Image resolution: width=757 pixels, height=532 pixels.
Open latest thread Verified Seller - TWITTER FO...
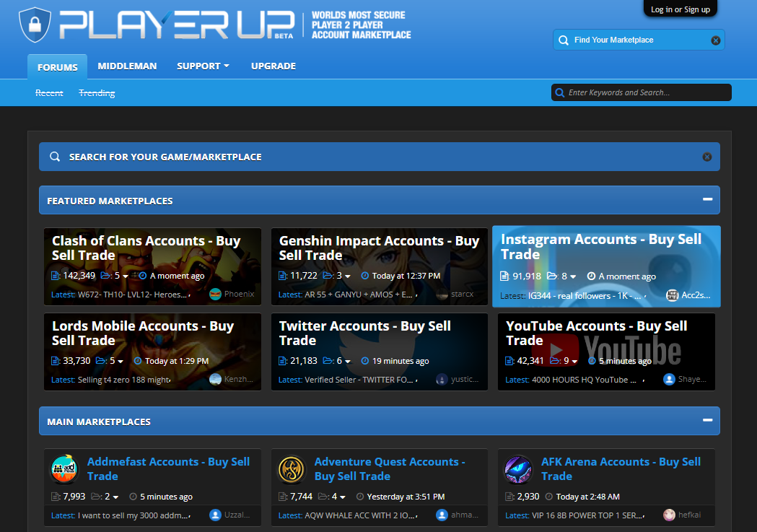[x=359, y=380]
